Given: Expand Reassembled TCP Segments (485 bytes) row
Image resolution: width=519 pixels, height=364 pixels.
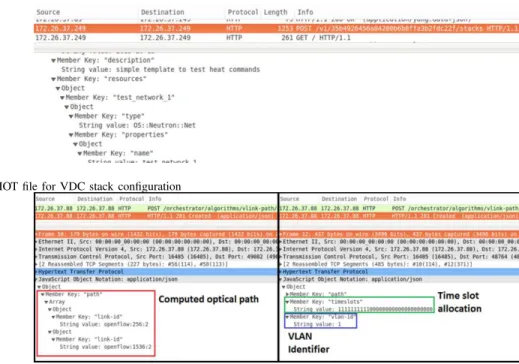Looking at the screenshot, I should pos(281,264).
